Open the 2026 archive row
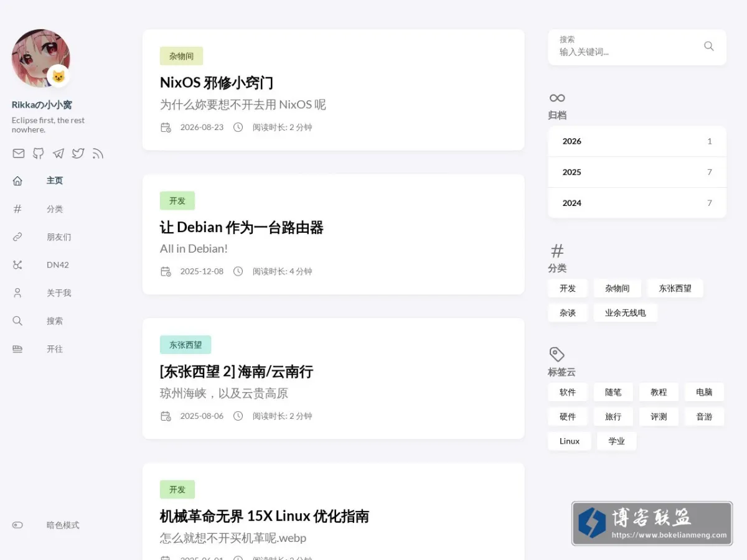This screenshot has width=747, height=560. (x=637, y=141)
